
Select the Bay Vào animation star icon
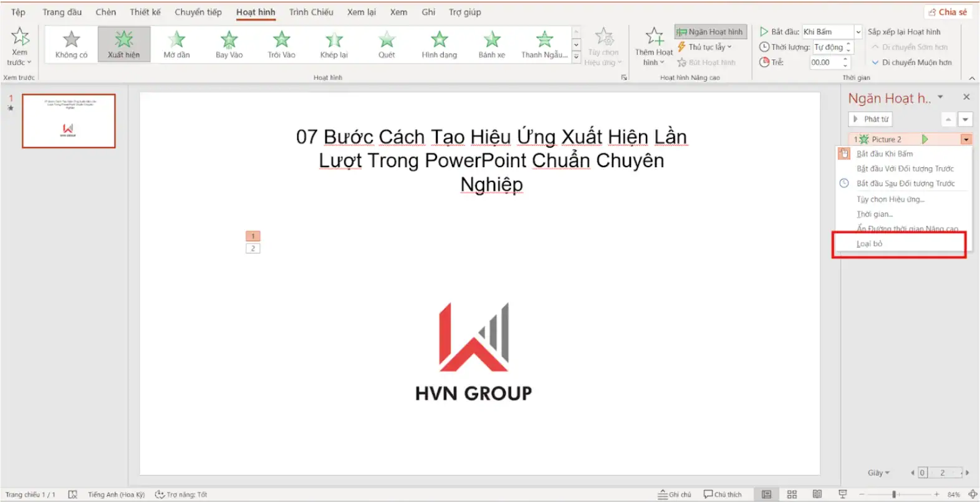pyautogui.click(x=229, y=40)
